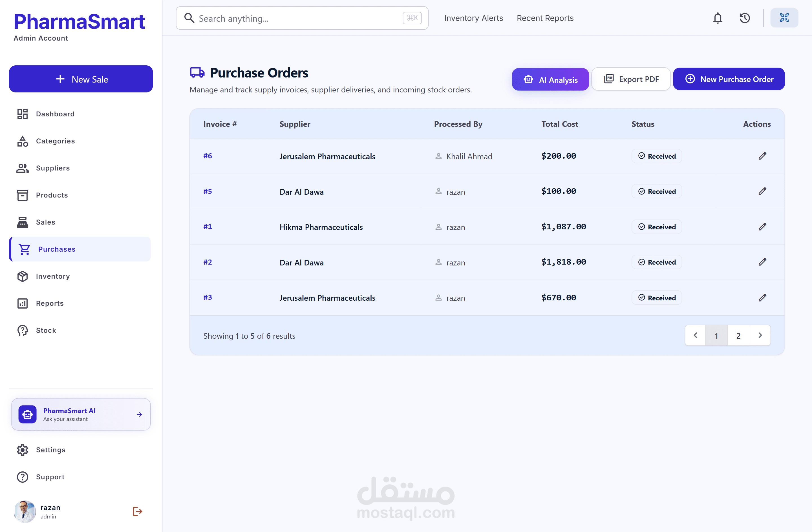Export purchase orders as PDF
The image size is (812, 532).
point(631,79)
